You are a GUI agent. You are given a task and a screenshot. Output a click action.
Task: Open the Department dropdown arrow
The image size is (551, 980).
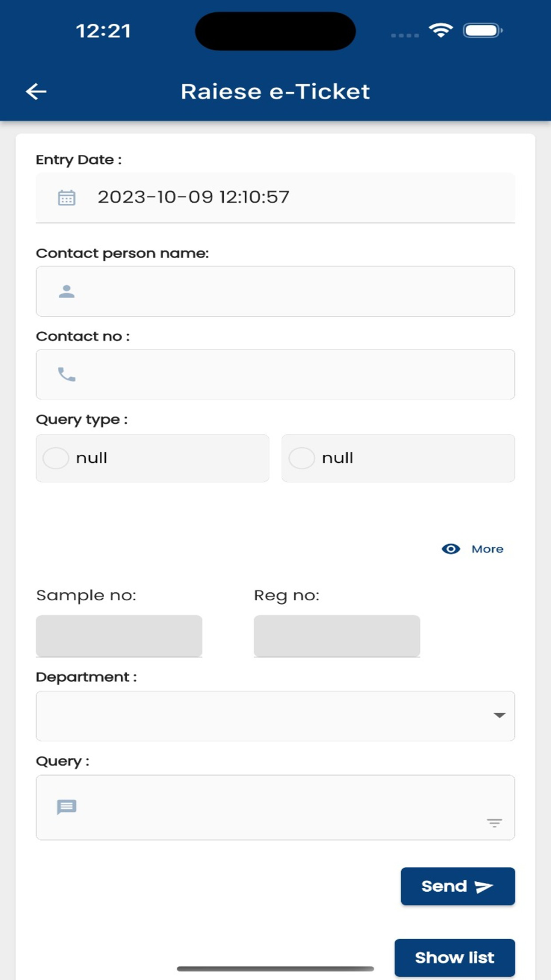tap(499, 715)
